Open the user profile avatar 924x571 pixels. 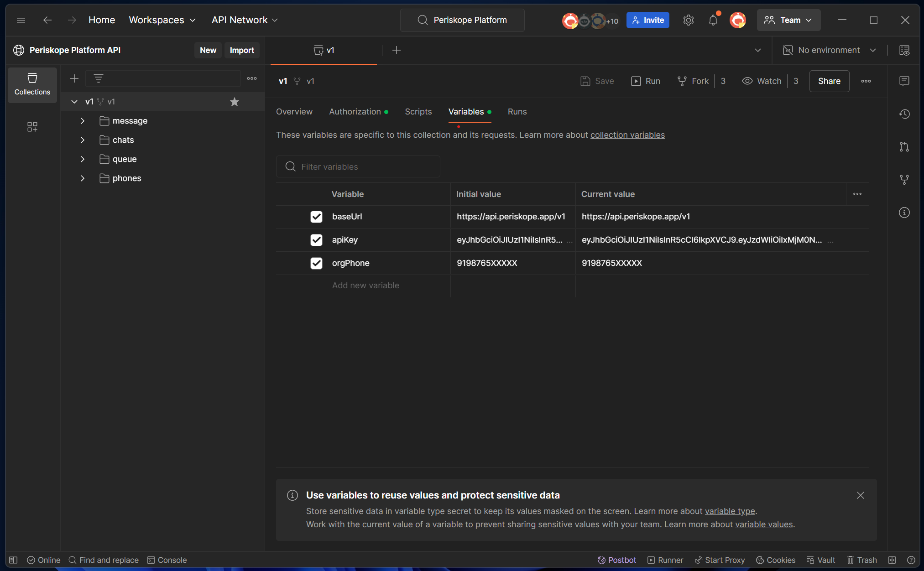coord(737,20)
